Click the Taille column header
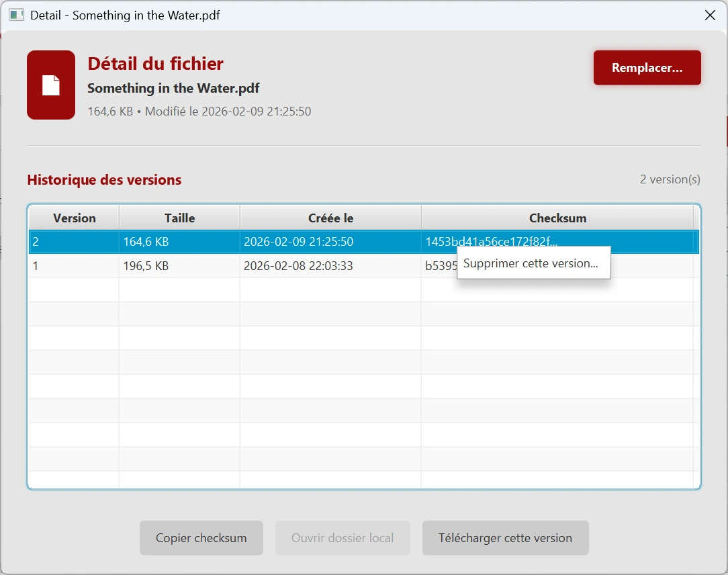This screenshot has width=728, height=575. point(179,218)
